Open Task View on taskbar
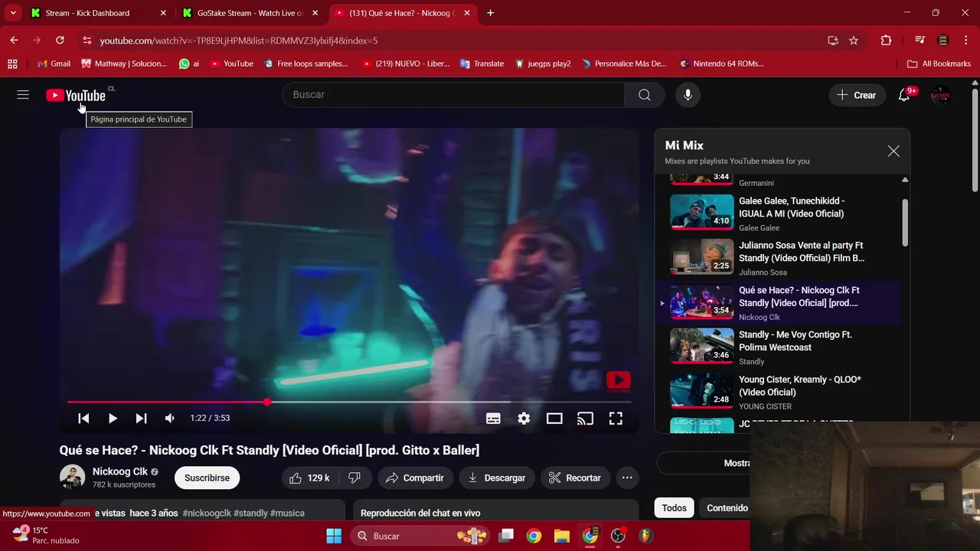The image size is (980, 551). [x=506, y=536]
